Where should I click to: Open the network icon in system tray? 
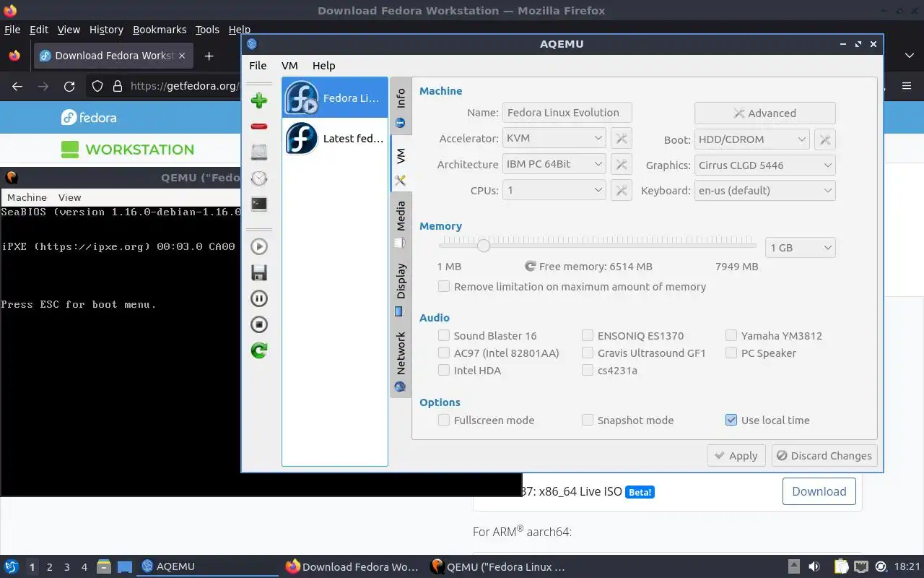860,566
